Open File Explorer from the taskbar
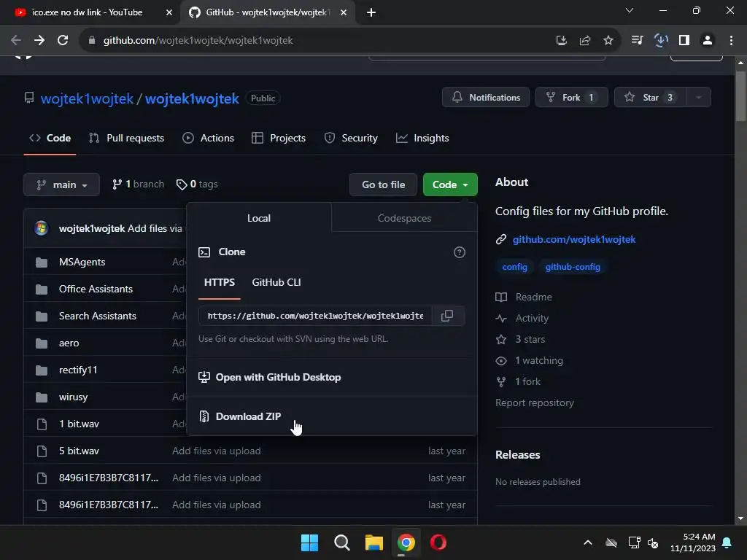 [x=374, y=542]
